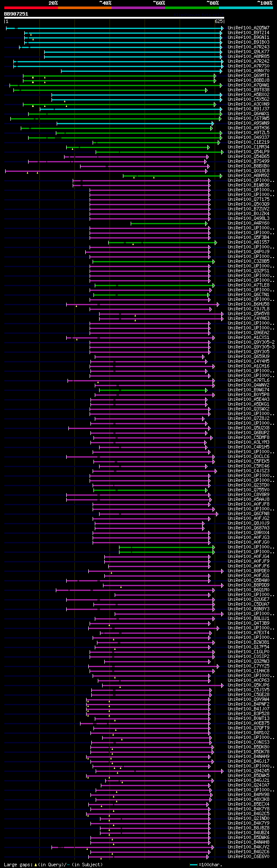The image size is (277, 868).
Task: Select the label UniRef100_Q9Y305-2
Action: click(251, 342)
